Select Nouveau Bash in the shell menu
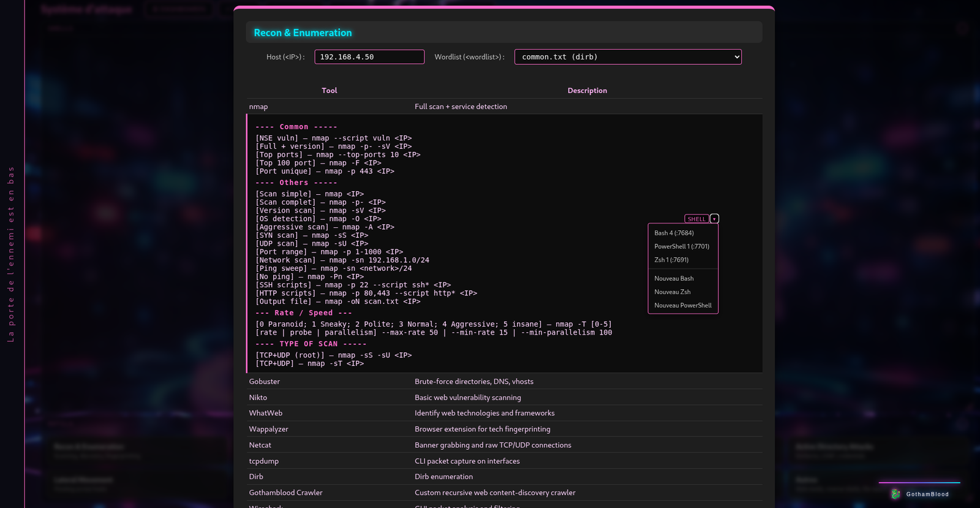The height and width of the screenshot is (508, 980). pos(683,278)
